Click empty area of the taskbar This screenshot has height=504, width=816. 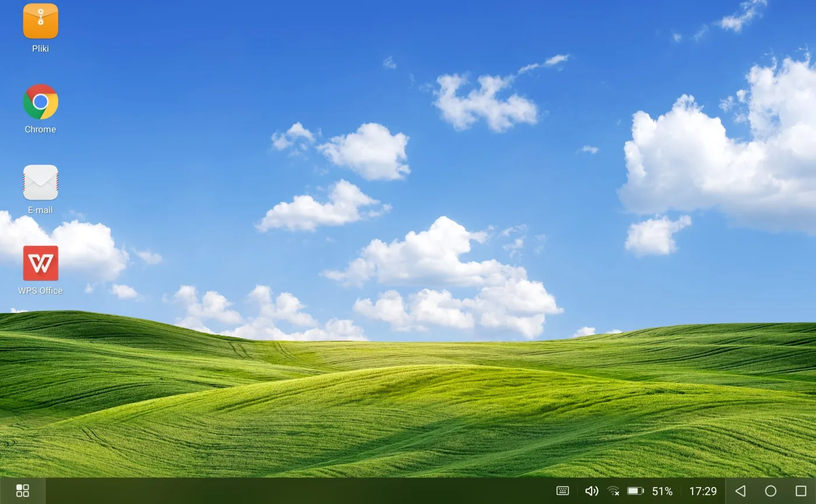click(x=291, y=491)
